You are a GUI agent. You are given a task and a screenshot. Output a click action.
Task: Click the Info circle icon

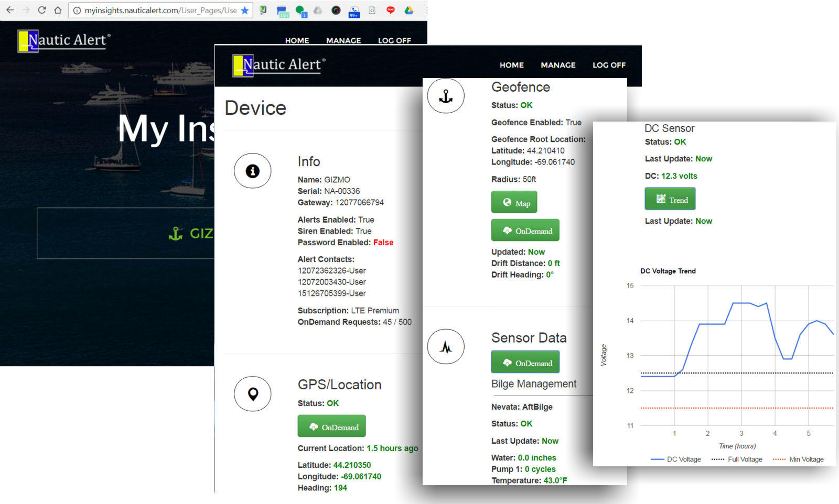pyautogui.click(x=252, y=171)
